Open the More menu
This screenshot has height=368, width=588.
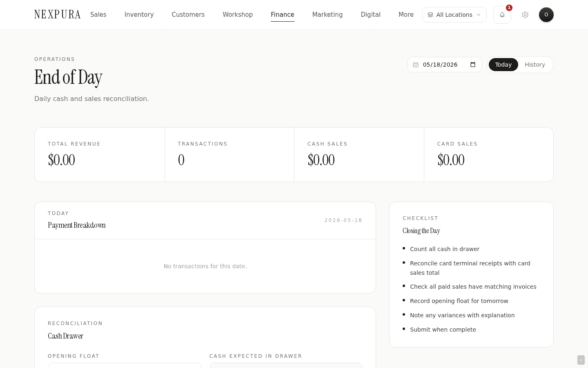tap(406, 15)
